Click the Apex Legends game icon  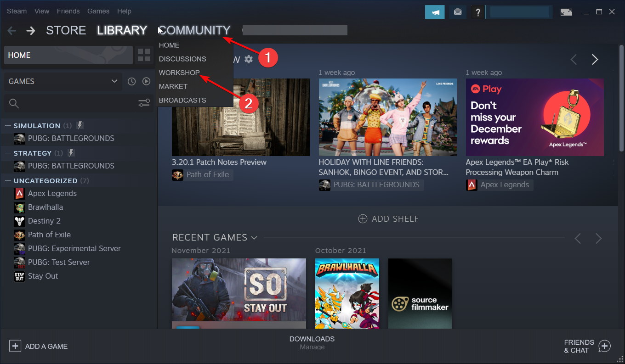pyautogui.click(x=19, y=194)
